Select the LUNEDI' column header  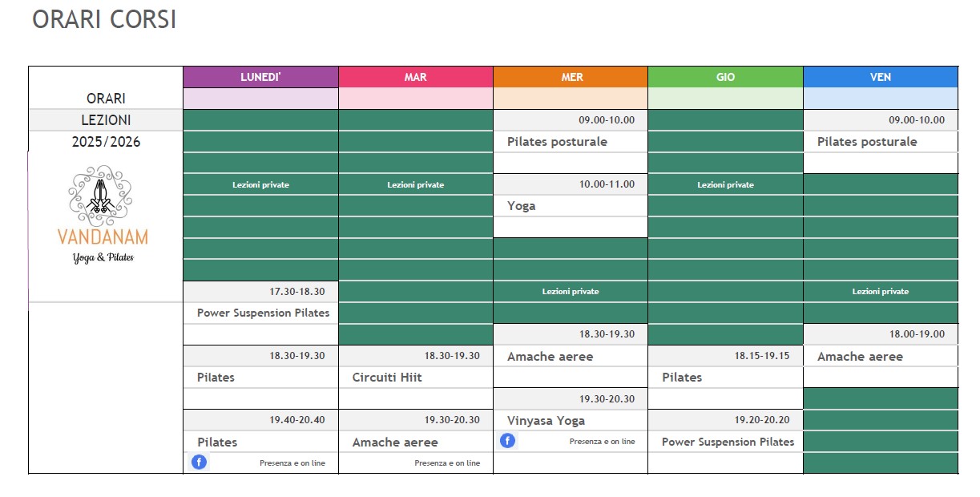pos(260,77)
